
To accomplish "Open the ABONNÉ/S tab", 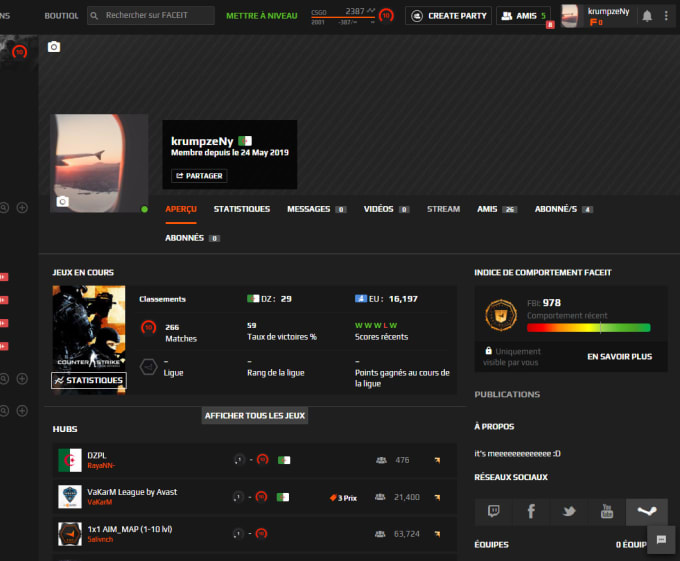I will point(563,209).
